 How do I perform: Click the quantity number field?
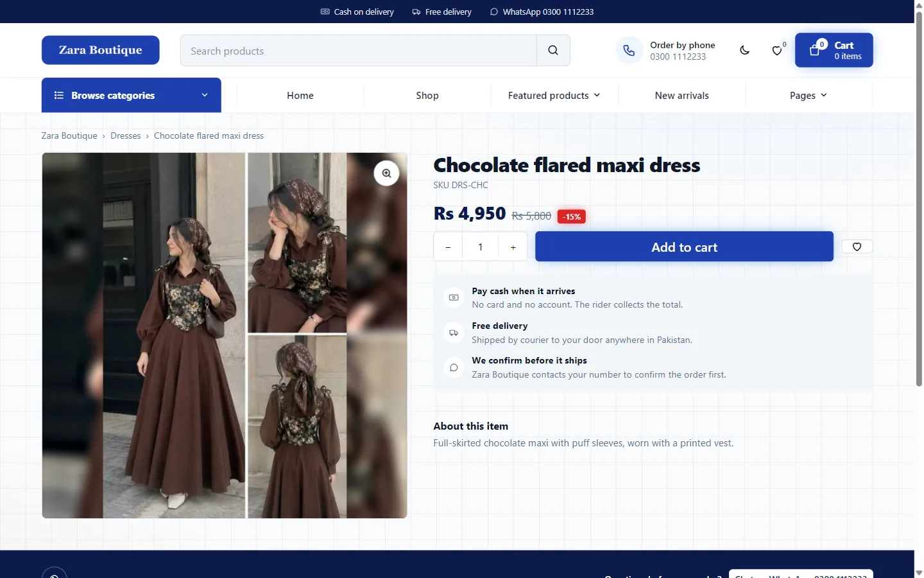pyautogui.click(x=480, y=247)
